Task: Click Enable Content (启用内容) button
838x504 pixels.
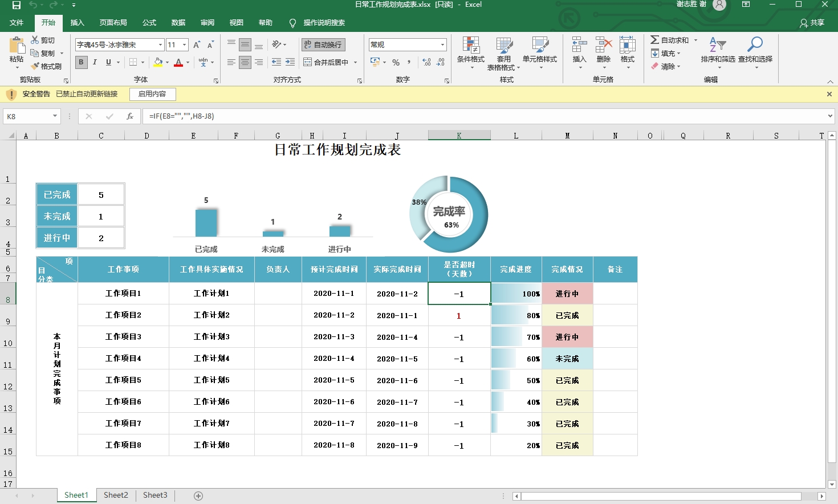Action: click(152, 94)
